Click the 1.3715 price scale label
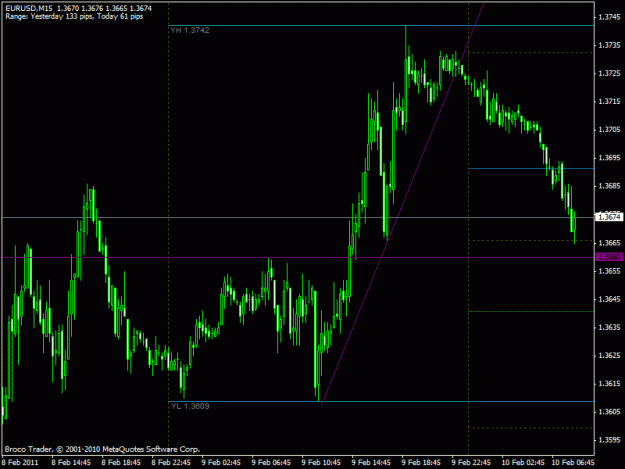The image size is (625, 469). tap(609, 102)
